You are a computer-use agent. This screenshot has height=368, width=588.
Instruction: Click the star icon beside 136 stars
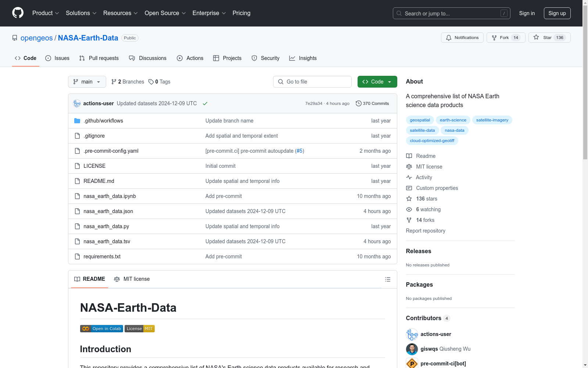[x=409, y=199]
